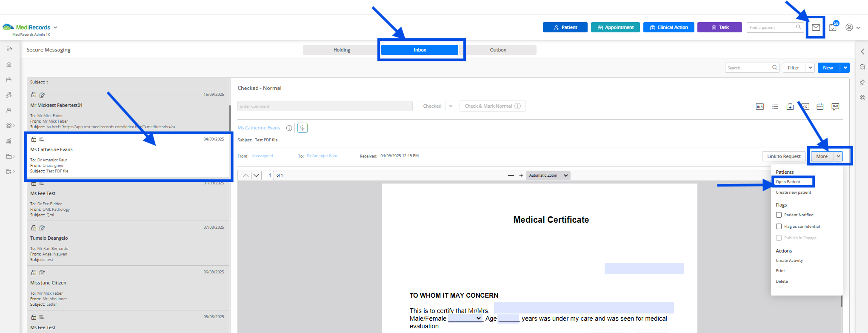Go to previous PDF page arrow
This screenshot has height=333, width=868.
pyautogui.click(x=246, y=175)
